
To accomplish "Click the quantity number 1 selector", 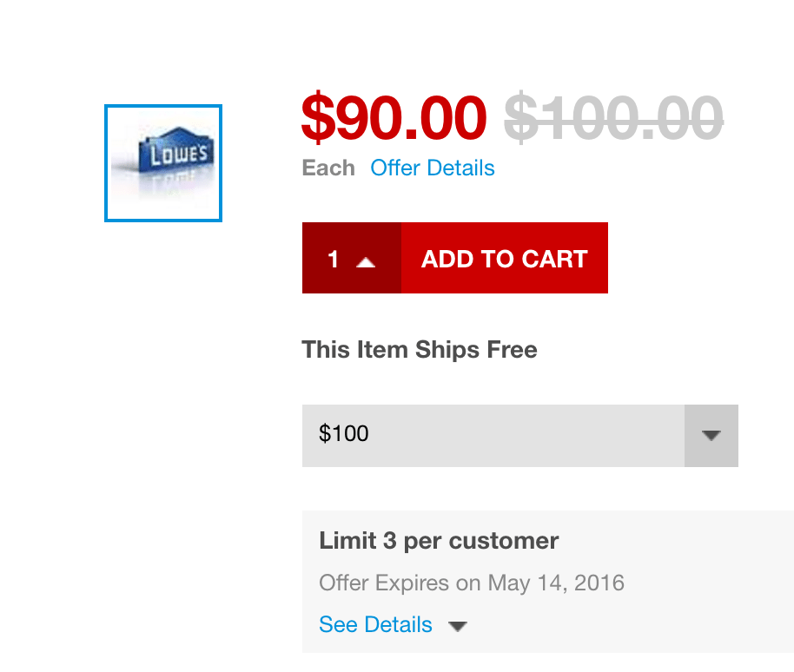I will 334,259.
